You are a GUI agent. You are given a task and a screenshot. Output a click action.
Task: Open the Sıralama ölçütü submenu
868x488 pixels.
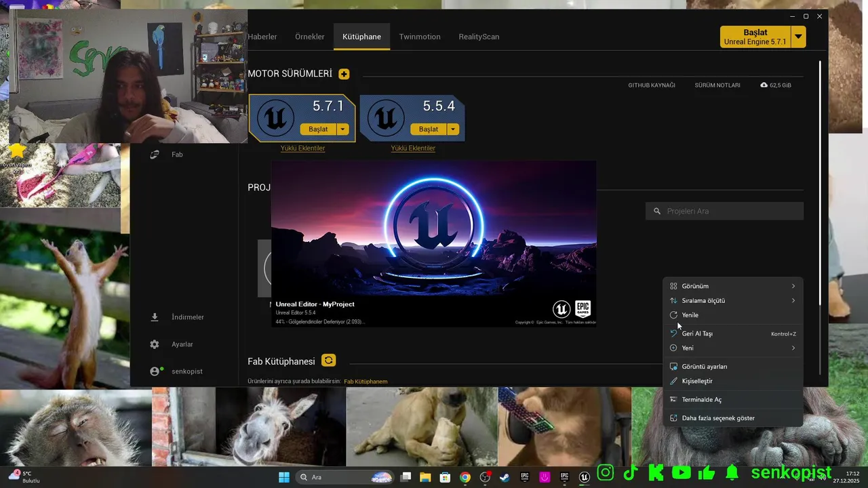coord(732,300)
